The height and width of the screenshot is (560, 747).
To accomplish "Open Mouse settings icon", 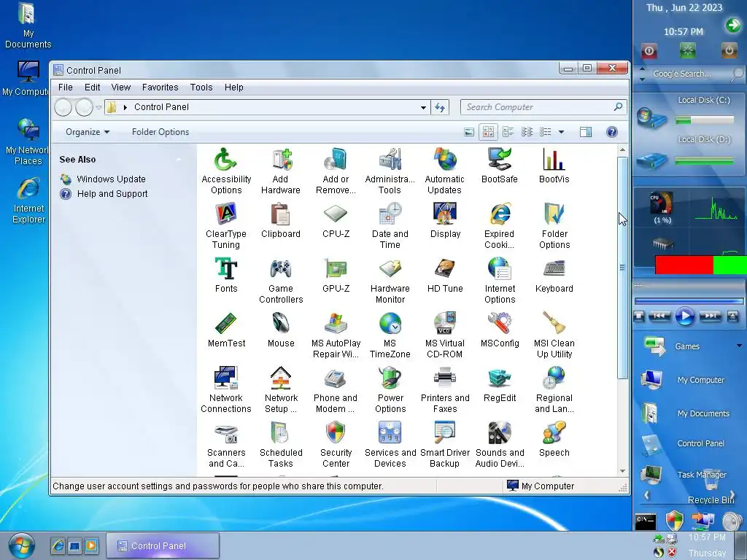I will (281, 330).
